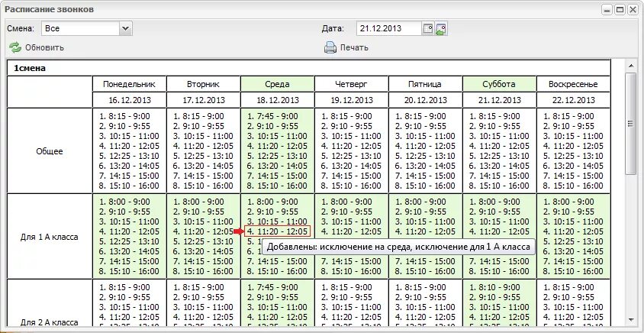Click 8. 15:10 - 16:00 in Общее Понедельник
644x333 pixels.
(x=130, y=186)
